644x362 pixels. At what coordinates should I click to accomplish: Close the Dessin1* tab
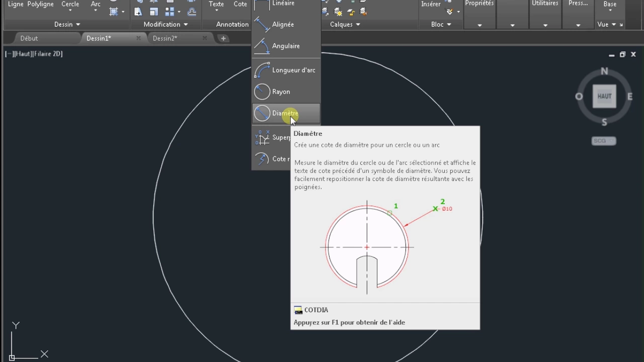click(x=138, y=38)
